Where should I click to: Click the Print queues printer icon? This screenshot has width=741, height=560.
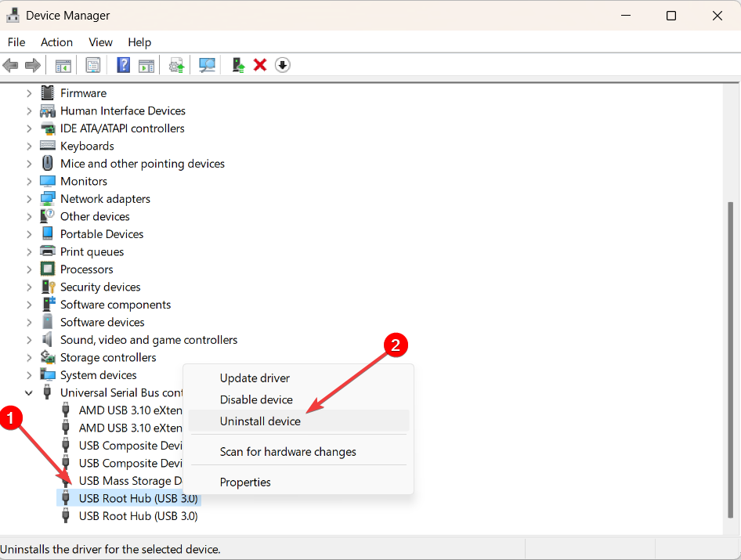(x=48, y=251)
